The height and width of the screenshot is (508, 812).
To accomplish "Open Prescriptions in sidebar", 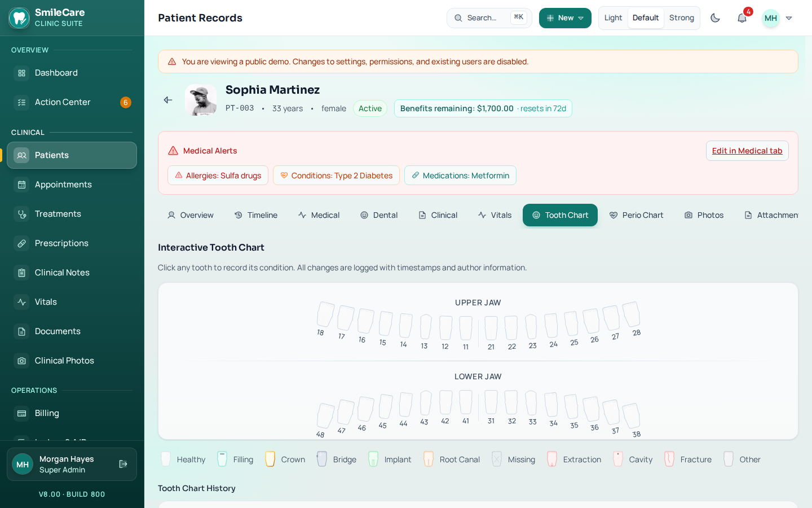I will (x=72, y=243).
